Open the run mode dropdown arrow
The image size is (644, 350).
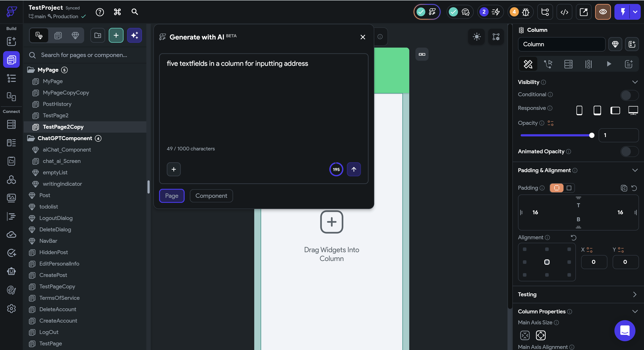[x=635, y=12]
